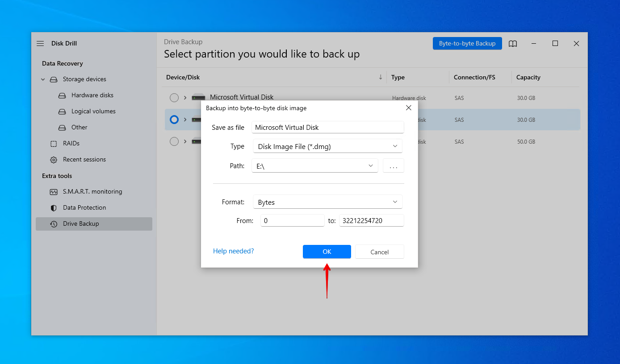This screenshot has width=620, height=364.
Task: Click the book help icon in title bar
Action: (x=513, y=43)
